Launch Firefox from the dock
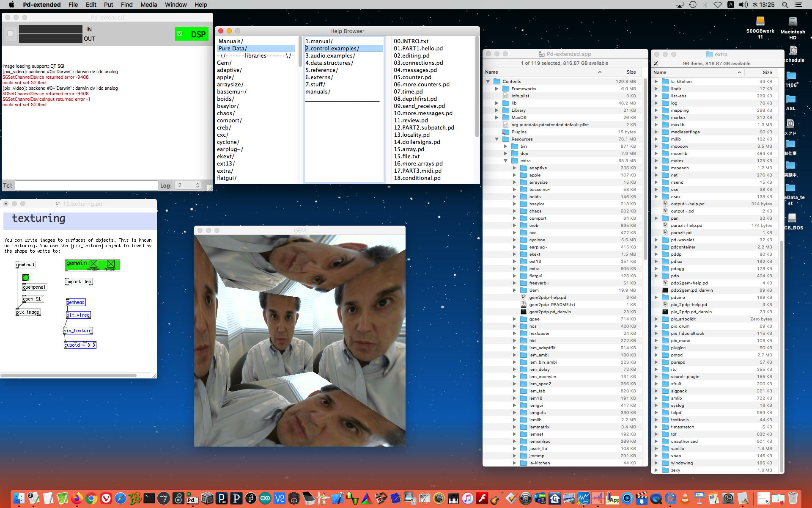 (77, 498)
